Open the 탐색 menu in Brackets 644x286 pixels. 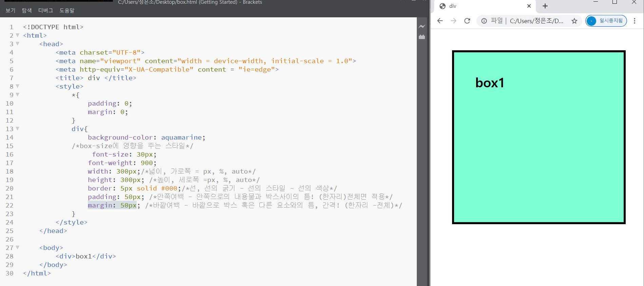click(27, 10)
